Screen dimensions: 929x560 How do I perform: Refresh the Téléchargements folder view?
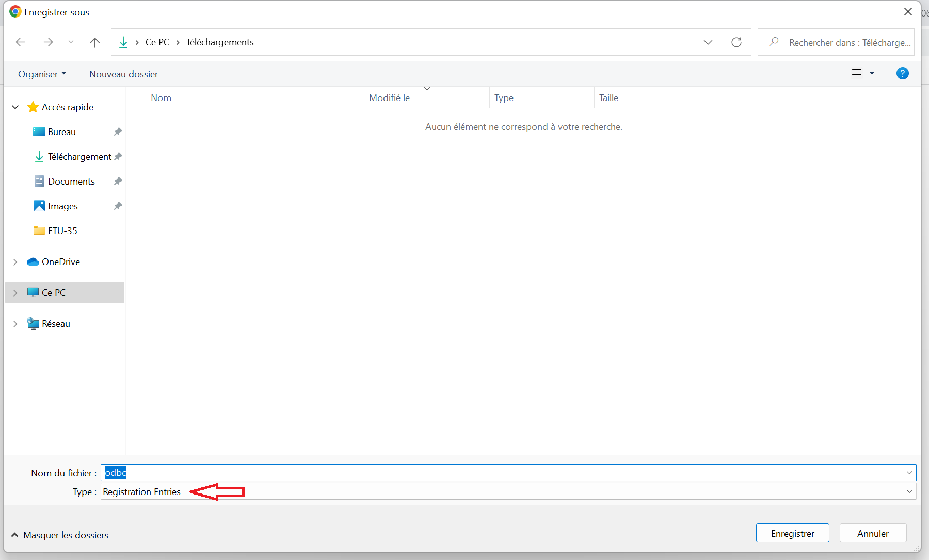(x=736, y=42)
